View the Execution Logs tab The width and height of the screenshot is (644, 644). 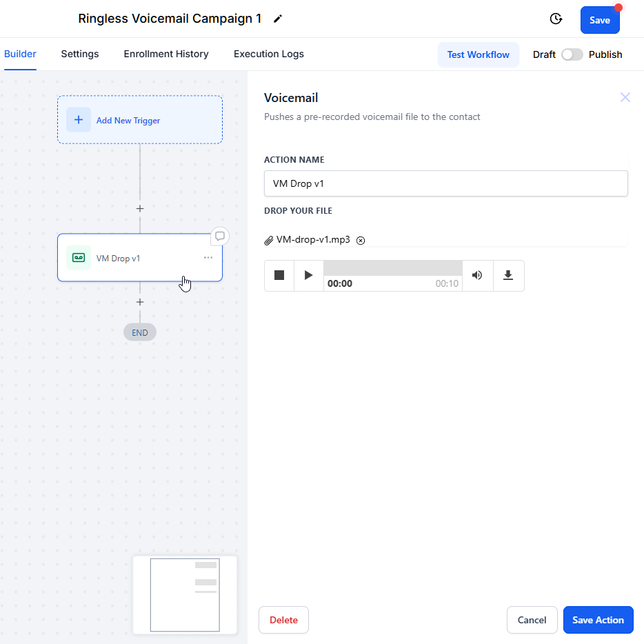[x=268, y=54]
